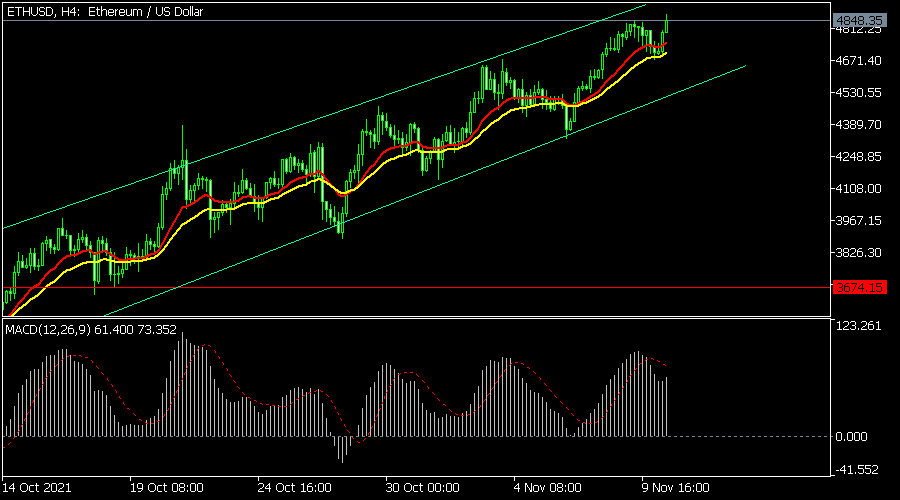Screen dimensions: 900x500
Task: Click the 4108.00 price axis value
Action: [858, 188]
